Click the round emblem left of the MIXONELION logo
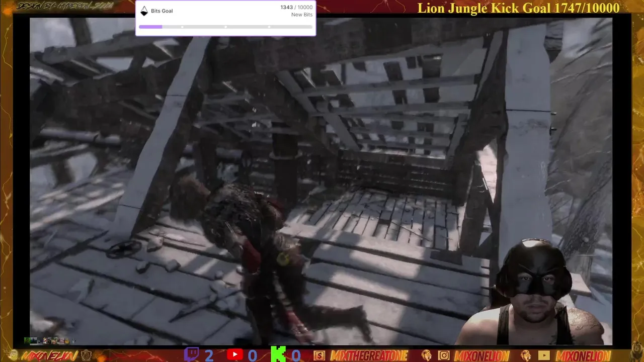 13,356
